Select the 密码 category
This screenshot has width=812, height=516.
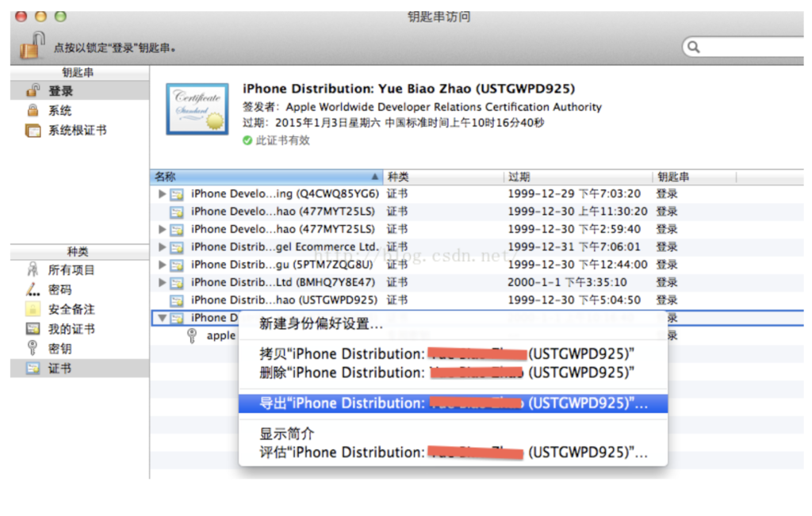pos(80,290)
